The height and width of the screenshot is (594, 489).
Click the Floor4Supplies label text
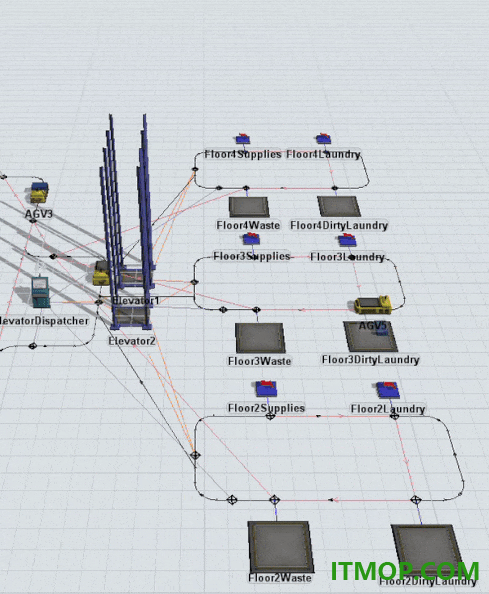[x=243, y=154]
